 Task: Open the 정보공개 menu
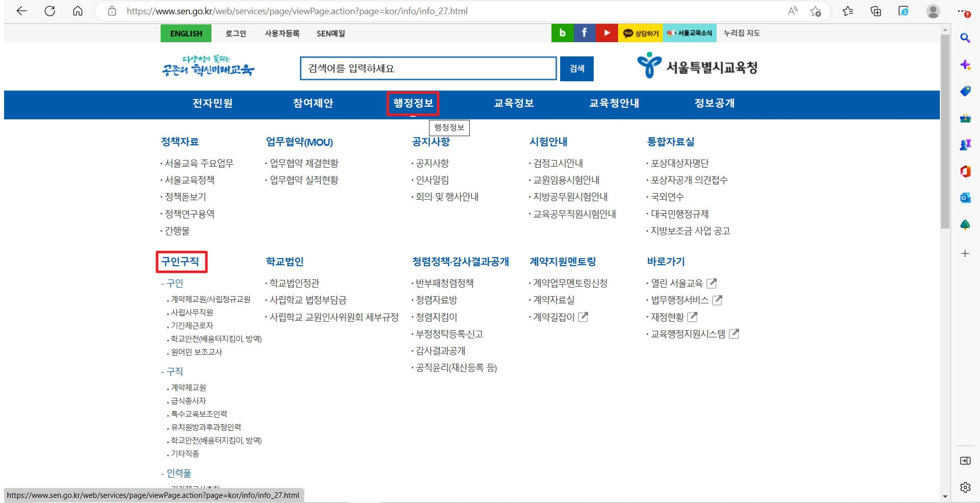(x=714, y=103)
